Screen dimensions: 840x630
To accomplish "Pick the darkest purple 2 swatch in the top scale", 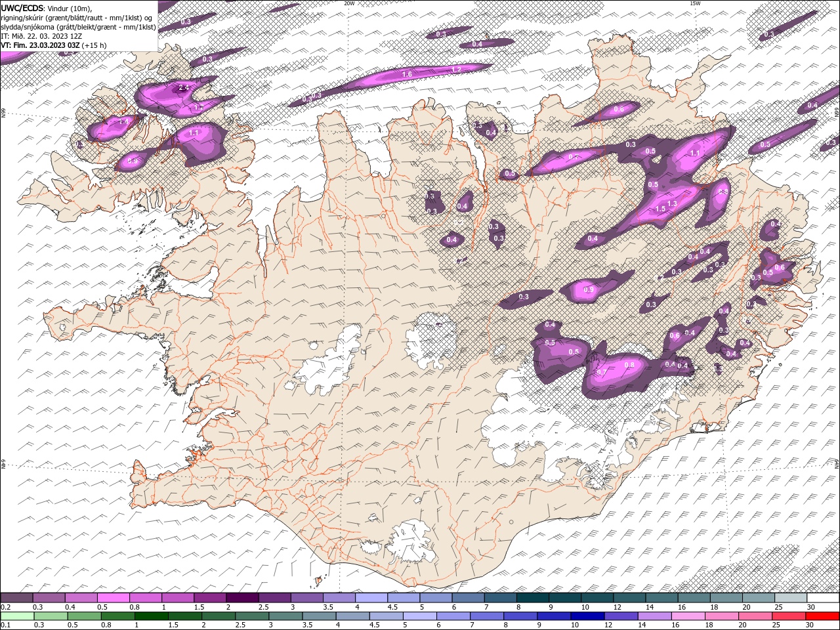I will (242, 598).
